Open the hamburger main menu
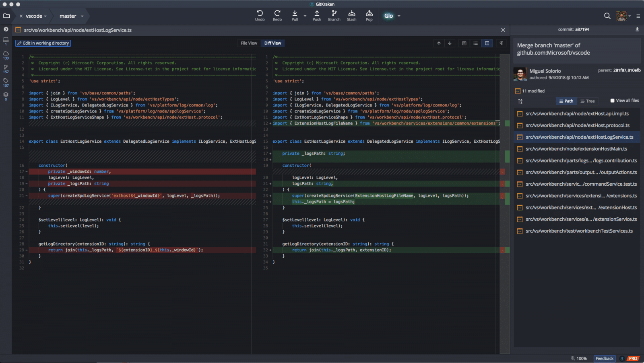The width and height of the screenshot is (644, 363). point(638,16)
